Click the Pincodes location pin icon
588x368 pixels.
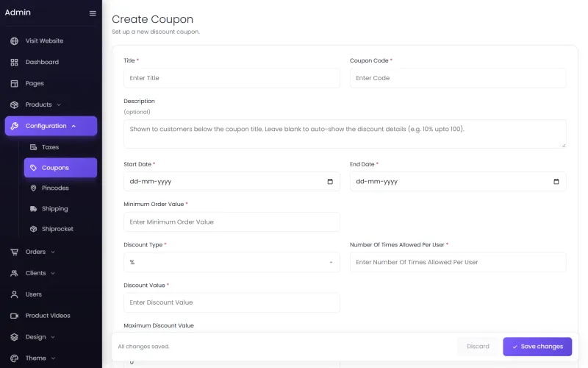33,188
